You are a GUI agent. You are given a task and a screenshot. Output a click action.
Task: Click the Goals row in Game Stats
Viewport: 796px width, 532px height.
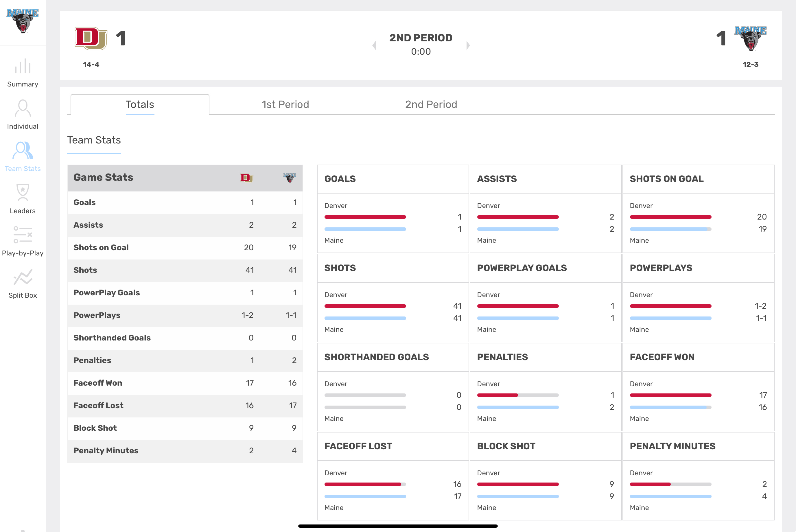[185, 203]
